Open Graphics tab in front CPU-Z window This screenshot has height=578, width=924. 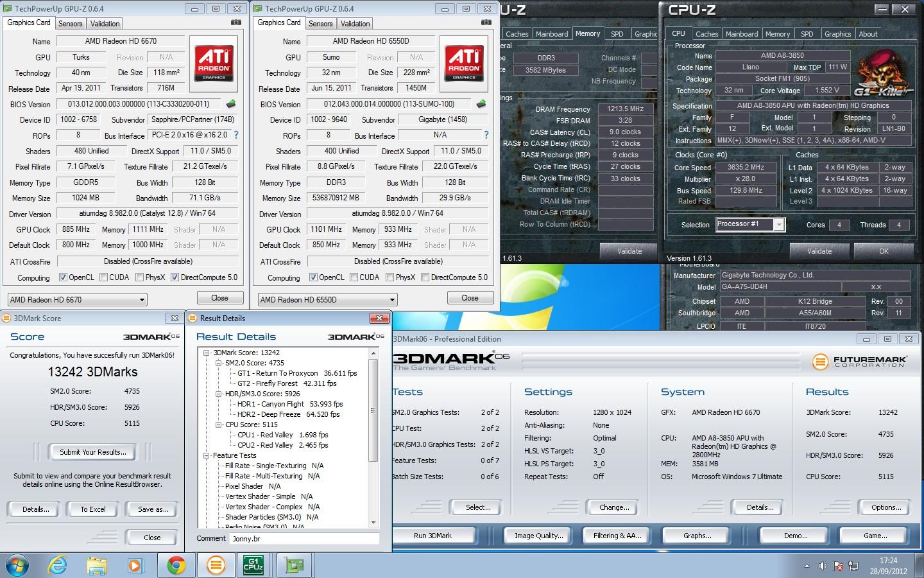(x=837, y=34)
